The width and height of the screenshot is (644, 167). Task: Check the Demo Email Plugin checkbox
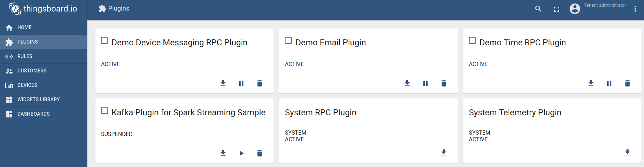pos(288,40)
